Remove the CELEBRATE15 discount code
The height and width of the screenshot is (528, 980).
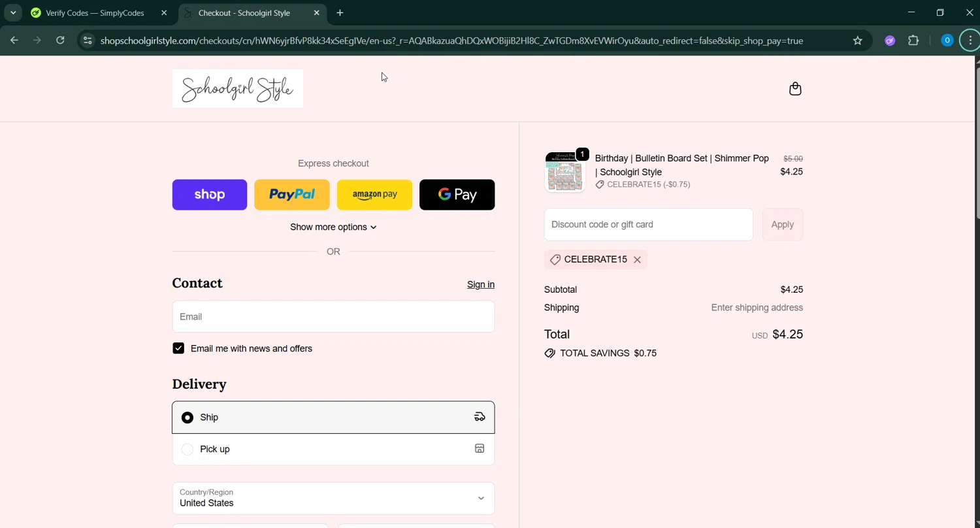(x=637, y=259)
